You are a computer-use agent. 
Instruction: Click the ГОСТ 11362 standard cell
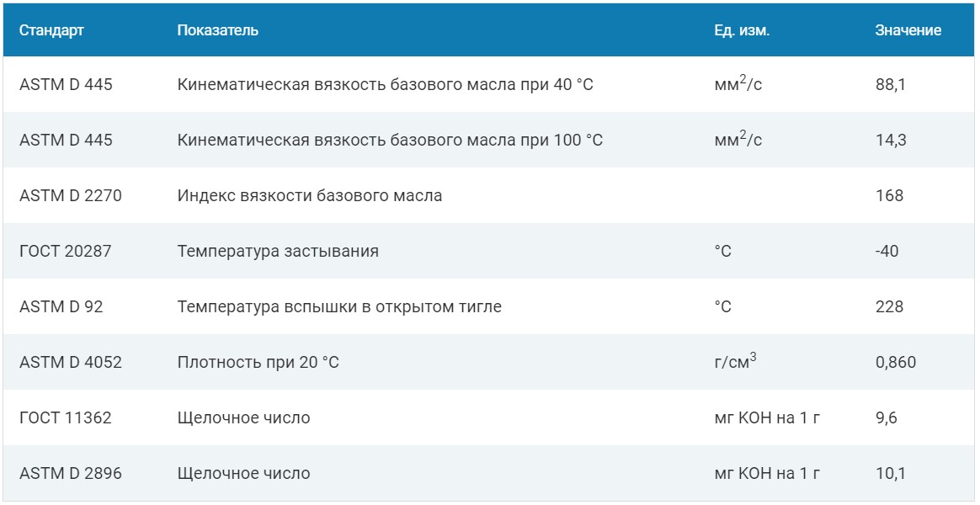tap(66, 417)
